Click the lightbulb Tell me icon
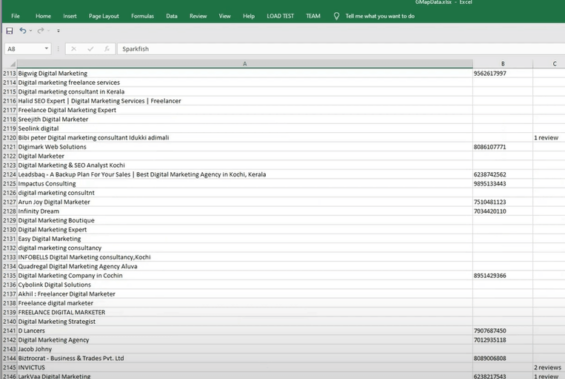Viewport: 565px width, 379px height. (336, 16)
